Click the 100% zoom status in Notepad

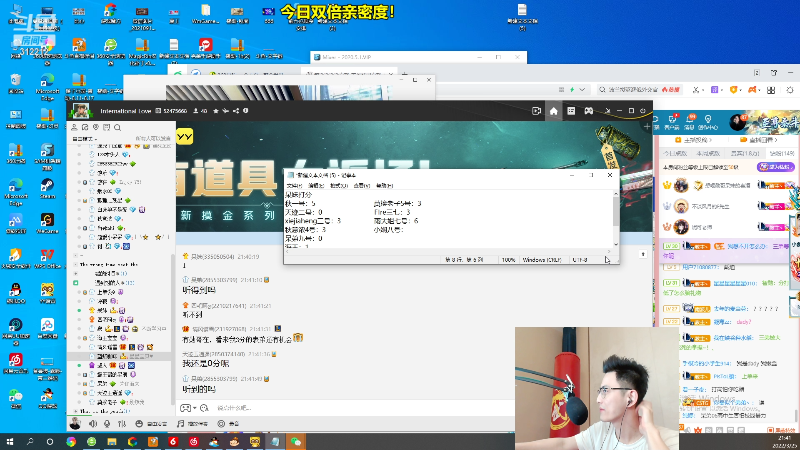point(508,260)
